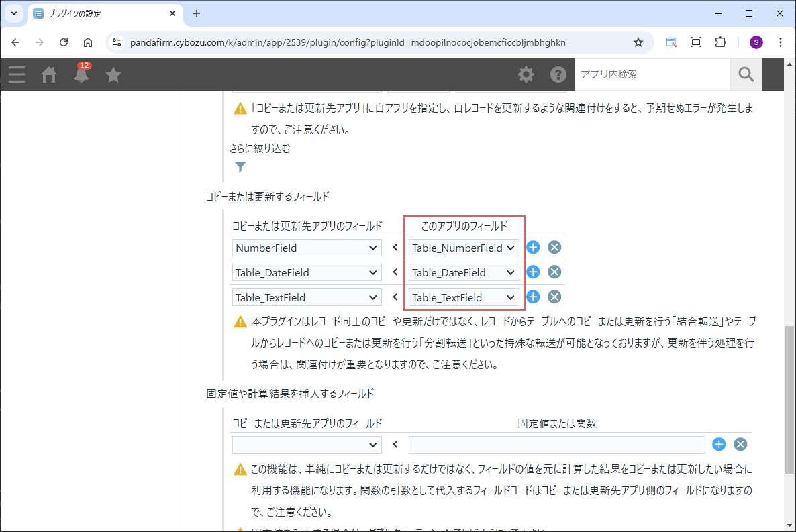This screenshot has height=532, width=796.
Task: Open the Table_NumberField source field dropdown
Action: [x=464, y=248]
